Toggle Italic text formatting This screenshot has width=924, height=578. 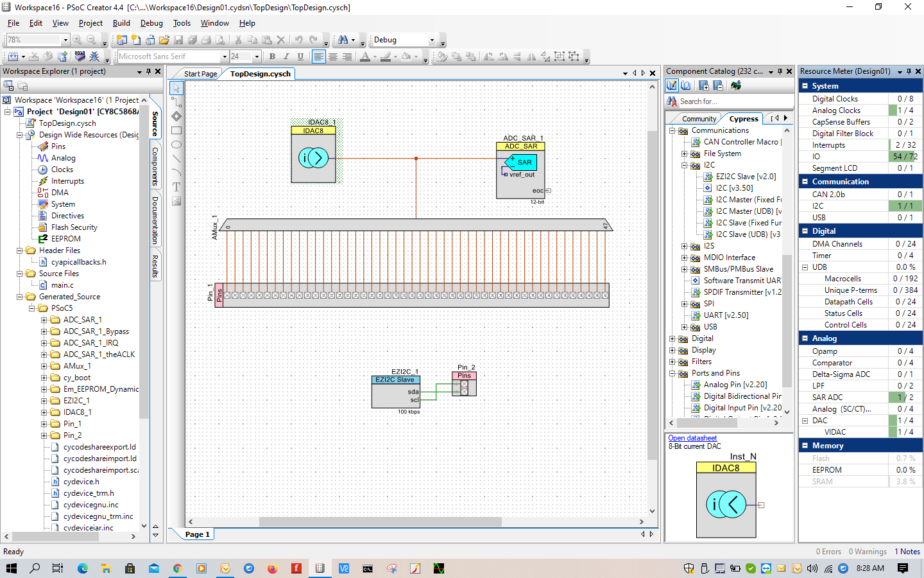tap(286, 57)
